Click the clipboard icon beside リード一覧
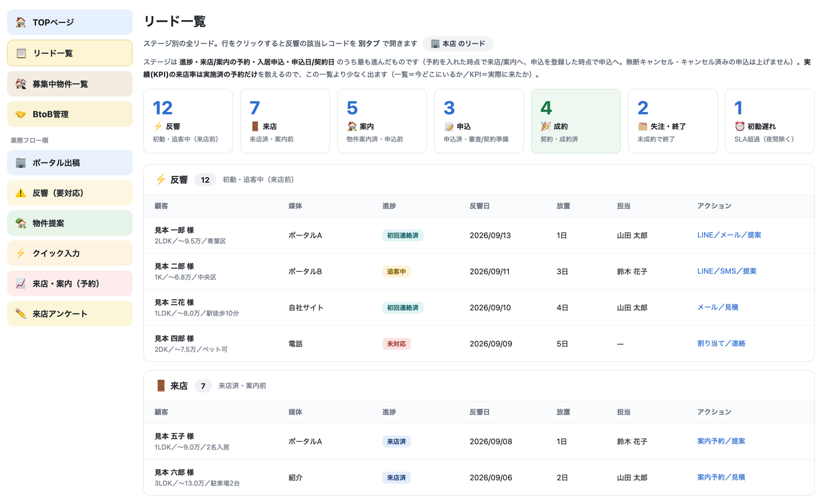Image resolution: width=829 pixels, height=504 pixels. coord(21,53)
